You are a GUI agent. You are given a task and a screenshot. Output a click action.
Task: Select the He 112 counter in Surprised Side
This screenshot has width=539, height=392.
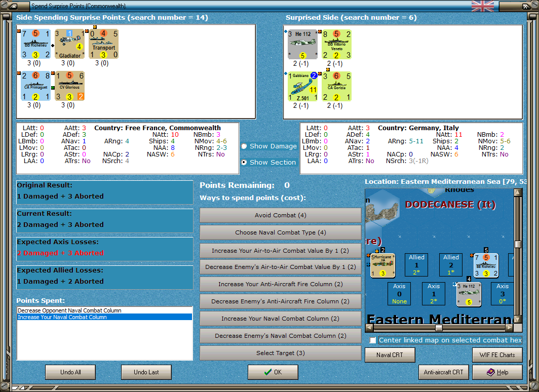coord(302,45)
